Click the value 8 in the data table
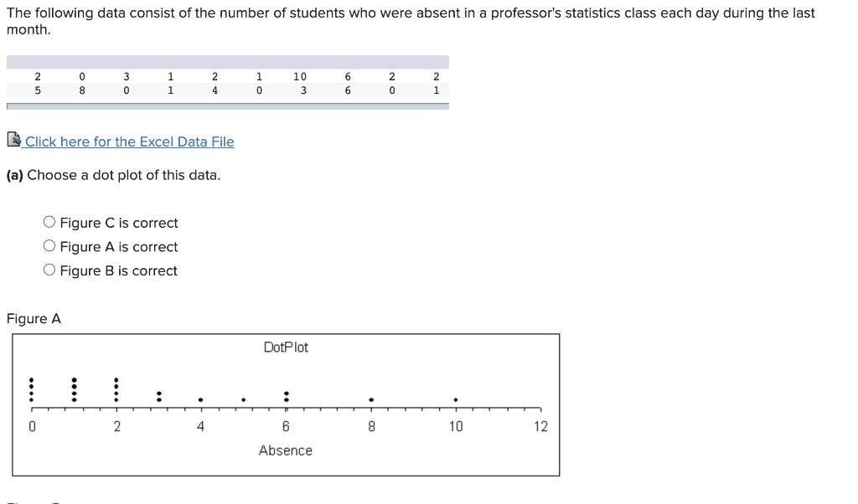Viewport: 858px width, 504px height. click(x=82, y=90)
